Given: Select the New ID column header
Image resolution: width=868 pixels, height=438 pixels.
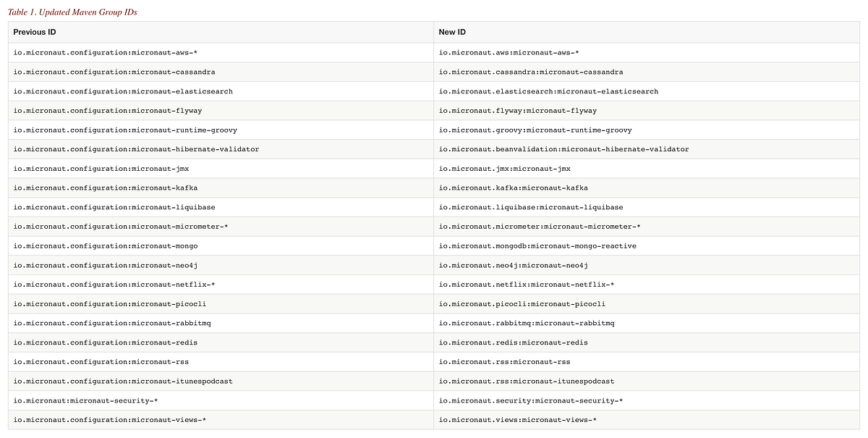Looking at the screenshot, I should click(450, 32).
